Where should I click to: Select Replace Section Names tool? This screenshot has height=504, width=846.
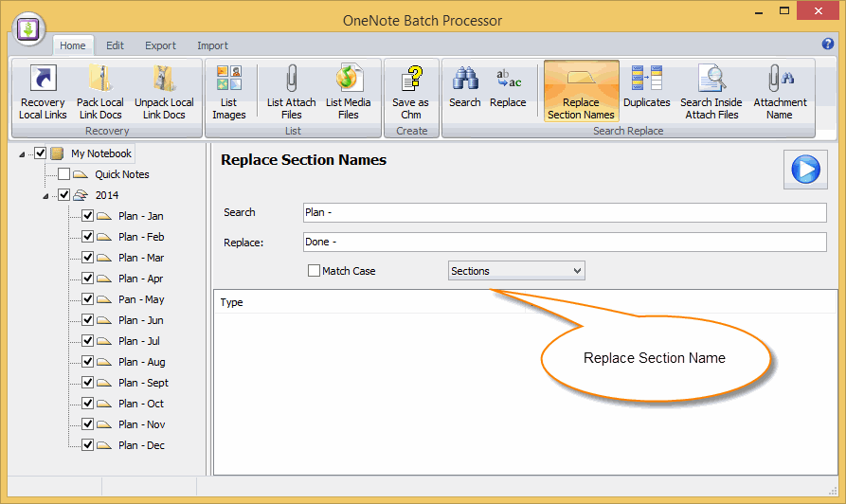(x=581, y=91)
